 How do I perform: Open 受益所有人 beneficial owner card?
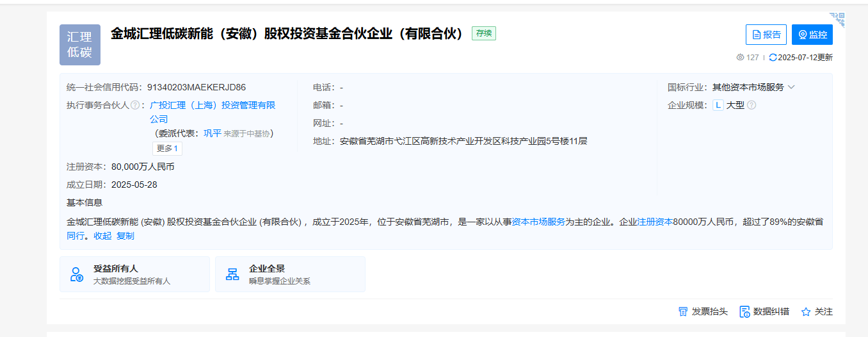click(134, 274)
